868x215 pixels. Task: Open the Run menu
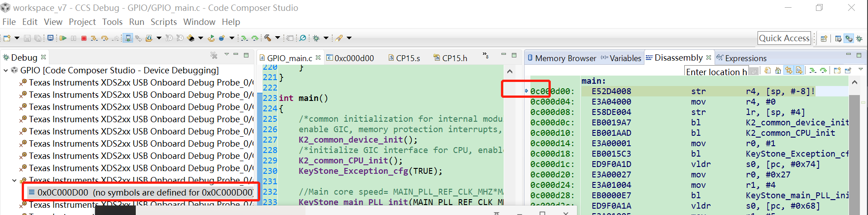tap(137, 22)
